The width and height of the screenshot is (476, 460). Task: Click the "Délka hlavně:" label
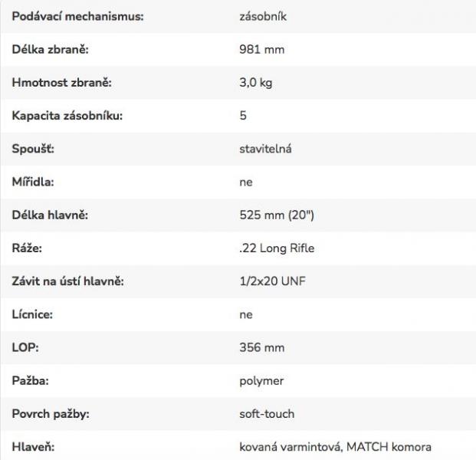(x=51, y=215)
